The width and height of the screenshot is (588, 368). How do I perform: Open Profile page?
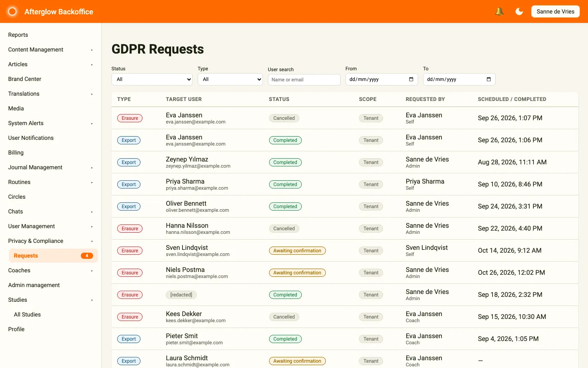pos(51,329)
